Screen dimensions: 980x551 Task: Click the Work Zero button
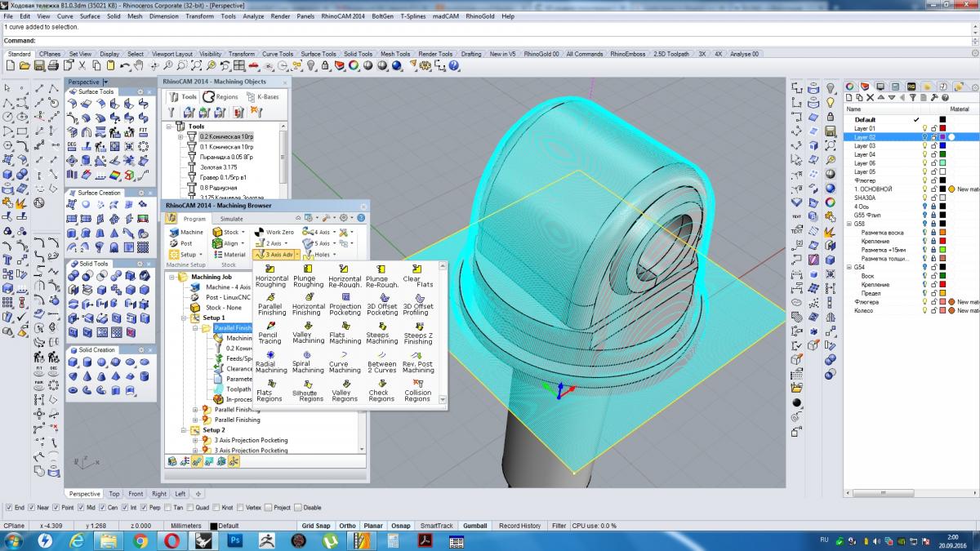[274, 232]
